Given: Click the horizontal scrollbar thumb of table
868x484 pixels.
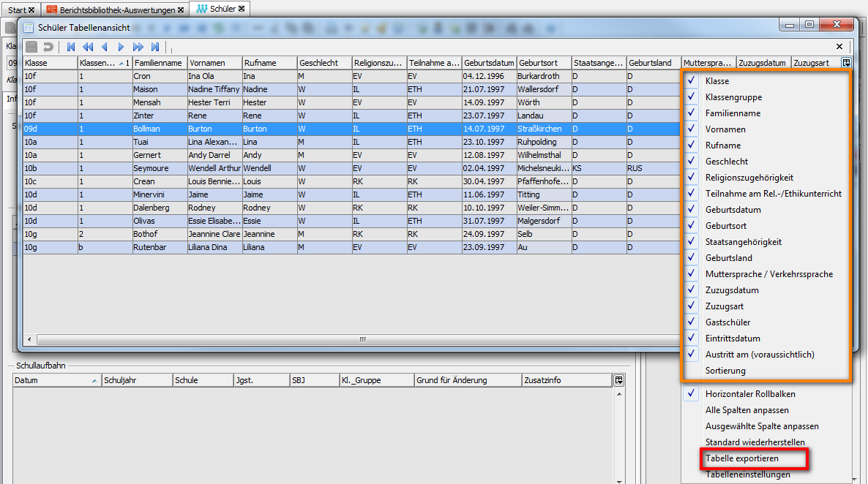Looking at the screenshot, I should pos(362,339).
